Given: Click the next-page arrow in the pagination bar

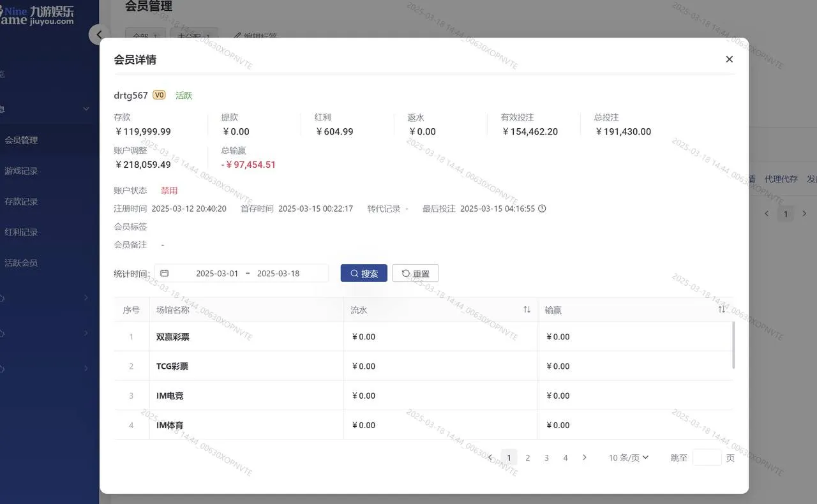Looking at the screenshot, I should 585,457.
